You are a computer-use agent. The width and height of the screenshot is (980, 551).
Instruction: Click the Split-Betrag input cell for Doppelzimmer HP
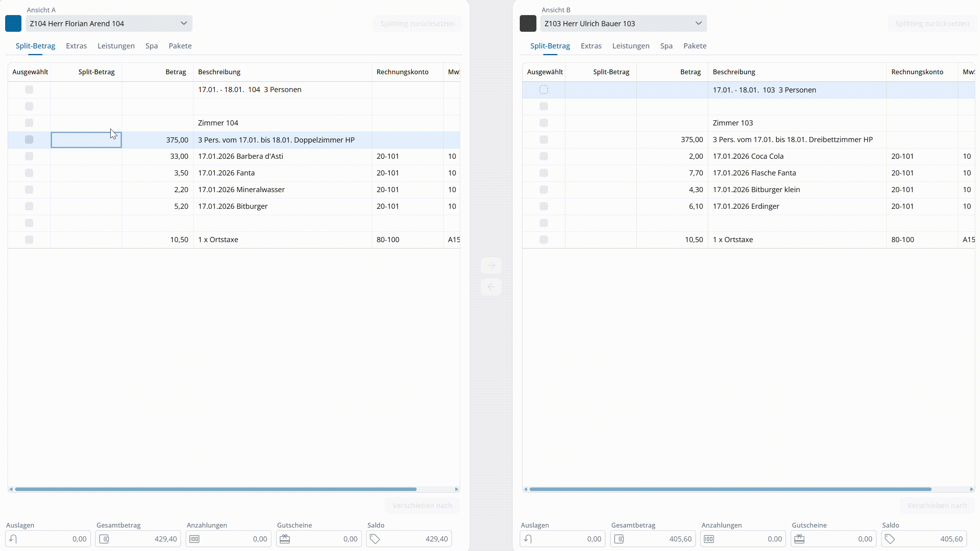[86, 140]
